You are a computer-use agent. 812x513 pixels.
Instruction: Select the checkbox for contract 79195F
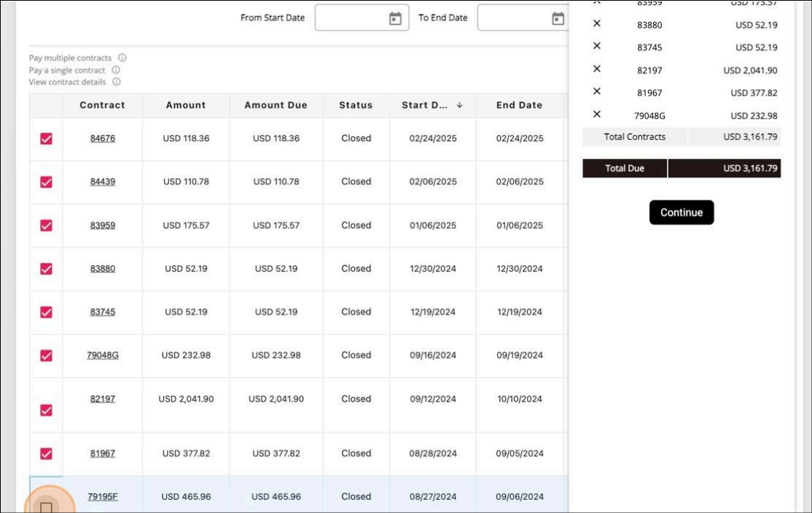(x=46, y=506)
